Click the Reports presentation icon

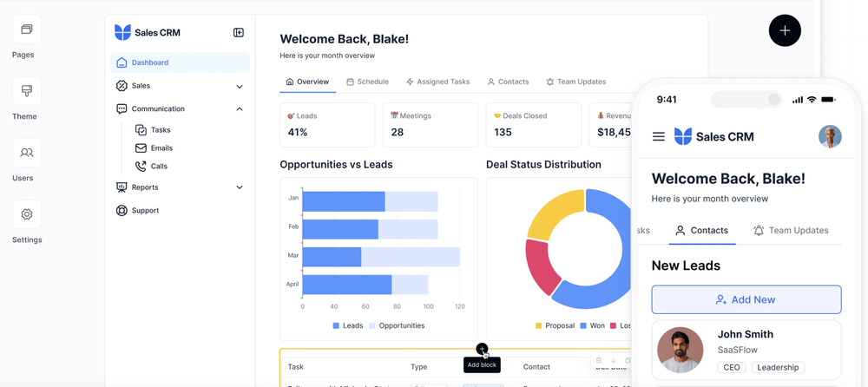pyautogui.click(x=122, y=187)
